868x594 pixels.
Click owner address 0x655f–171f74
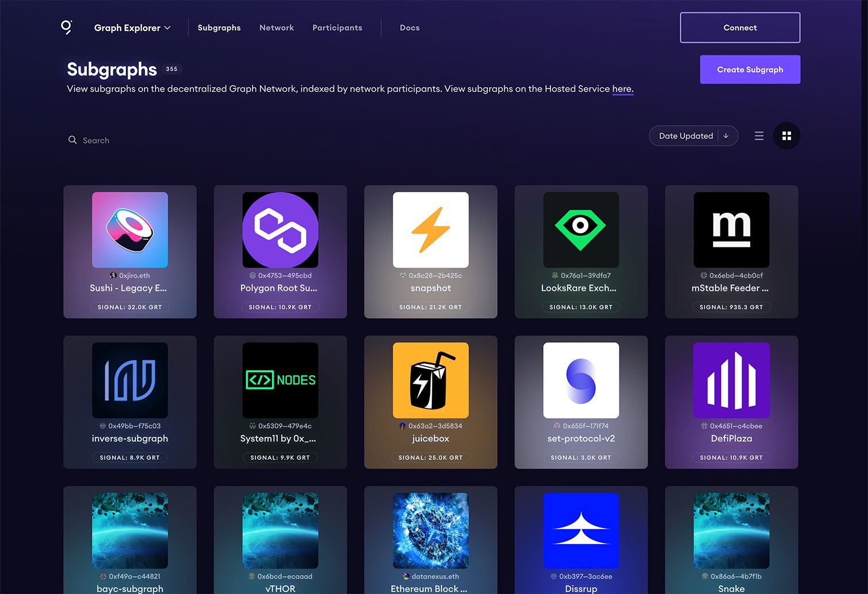[586, 426]
